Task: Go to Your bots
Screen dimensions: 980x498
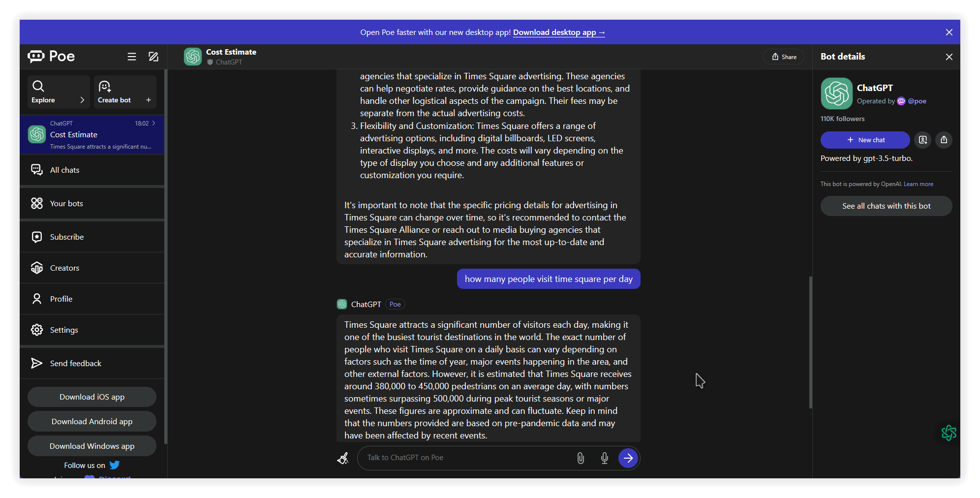Action: (x=92, y=203)
